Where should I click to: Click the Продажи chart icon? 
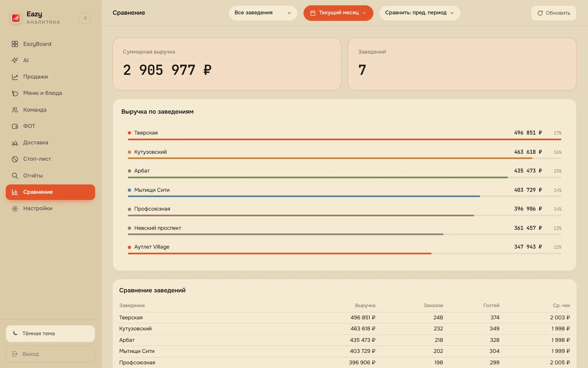point(15,77)
